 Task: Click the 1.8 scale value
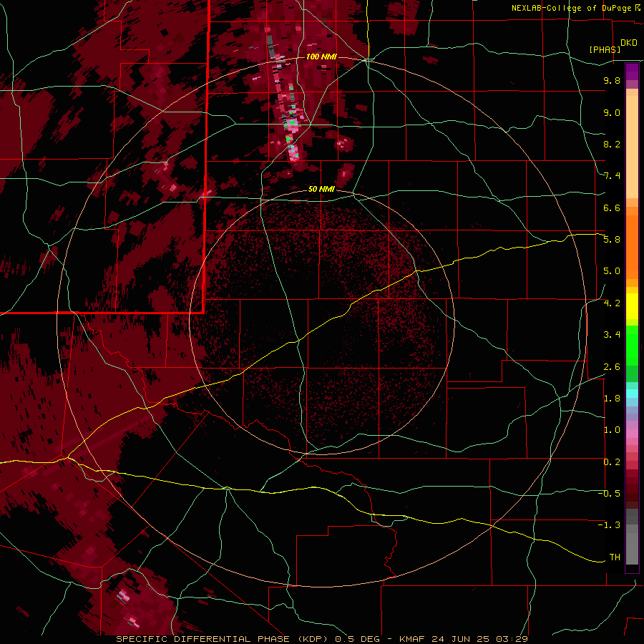click(x=612, y=399)
